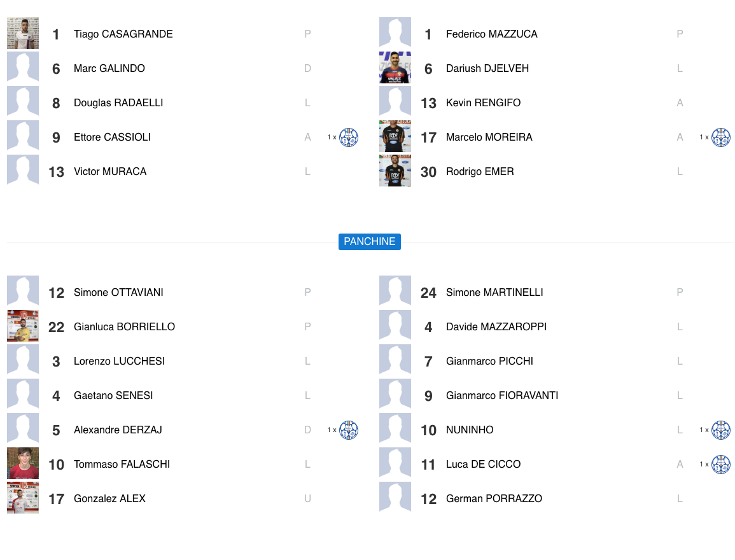This screenshot has height=560, width=735.
Task: Click goal ball icon beside NUNINHO
Action: point(721,430)
